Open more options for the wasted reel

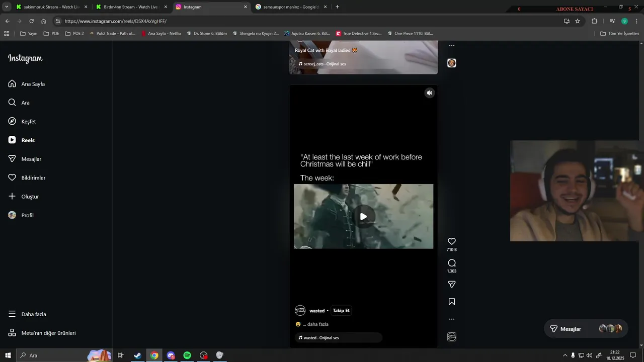(452, 319)
